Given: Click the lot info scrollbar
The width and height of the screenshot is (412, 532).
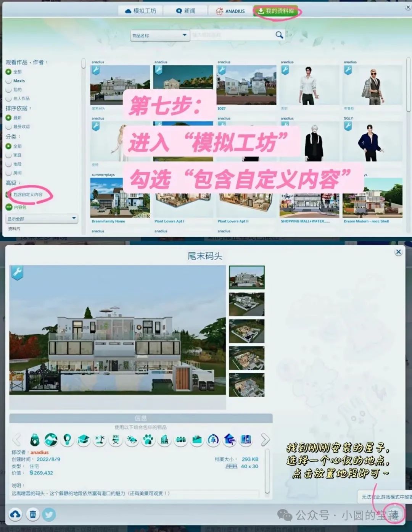Looking at the screenshot, I should pos(267,471).
